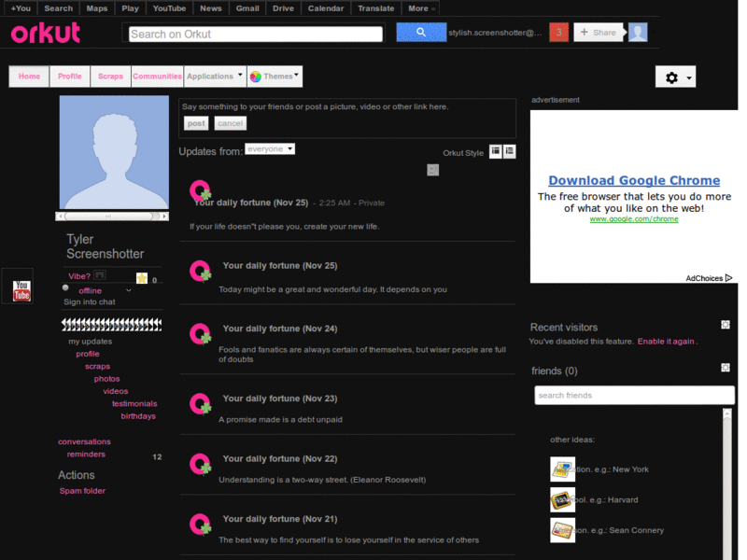Click the AdChoices icon
This screenshot has height=560, width=747.
coord(729,278)
